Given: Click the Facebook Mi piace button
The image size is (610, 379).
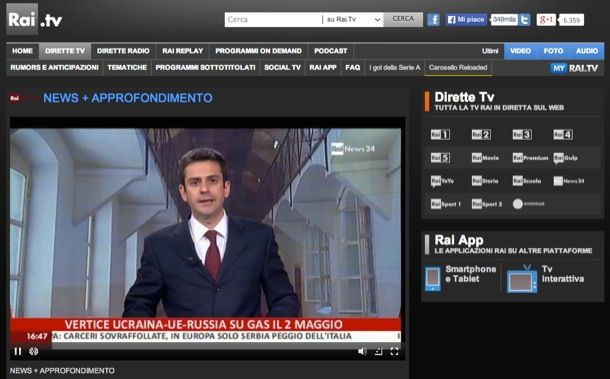Looking at the screenshot, I should pyautogui.click(x=466, y=19).
